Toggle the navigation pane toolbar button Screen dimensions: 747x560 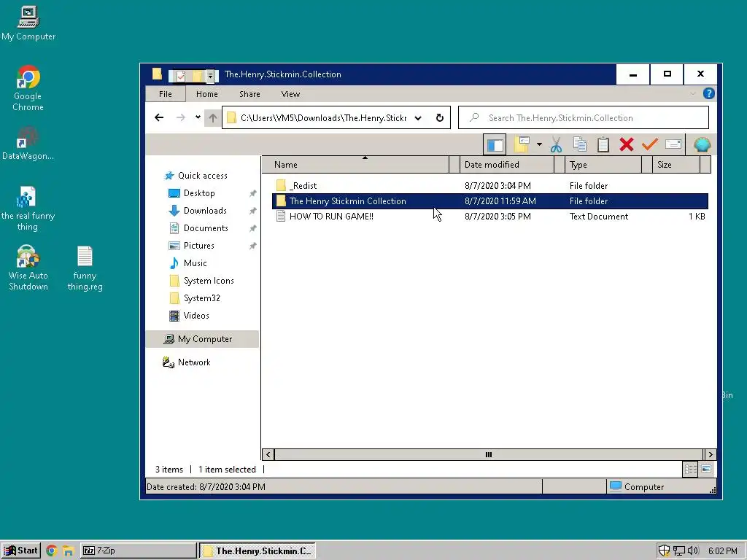pos(495,144)
